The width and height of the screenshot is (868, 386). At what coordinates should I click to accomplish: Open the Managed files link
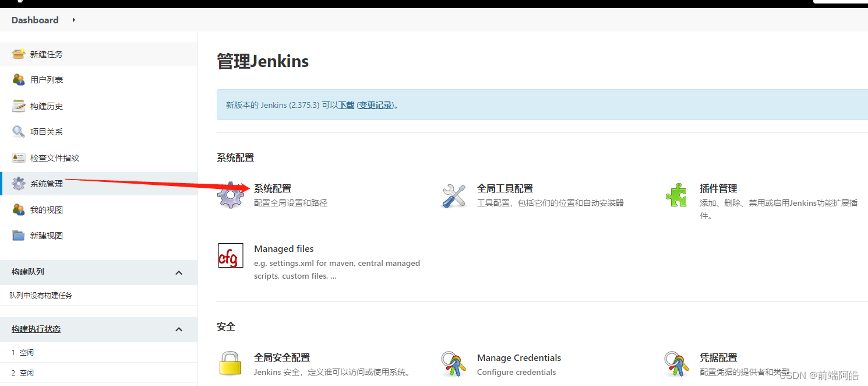click(x=284, y=248)
